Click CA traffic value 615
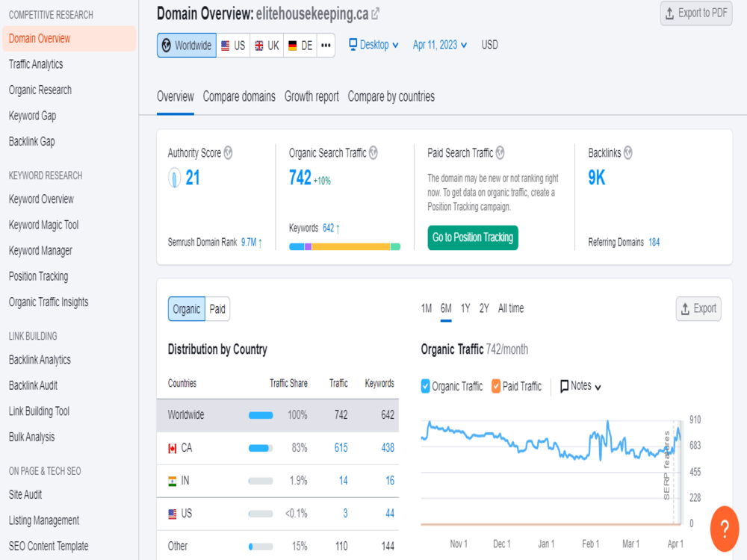The width and height of the screenshot is (747, 560). click(341, 448)
